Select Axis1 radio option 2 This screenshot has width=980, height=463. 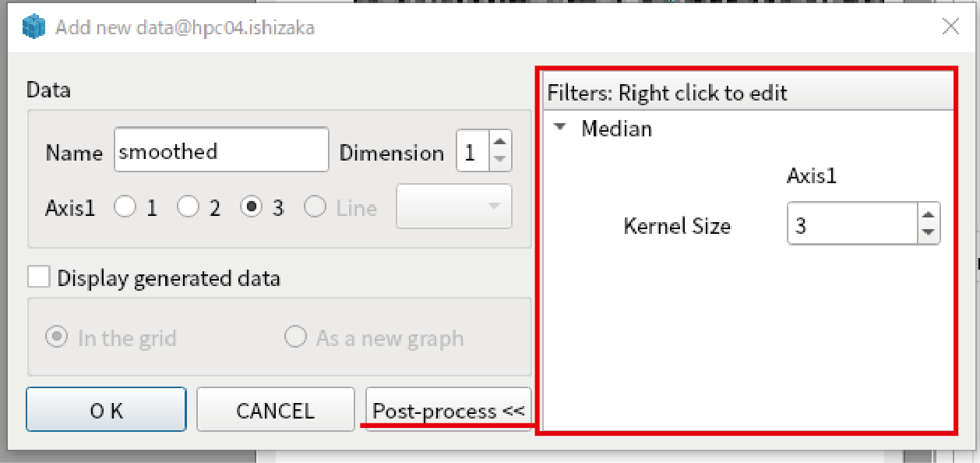(x=189, y=207)
